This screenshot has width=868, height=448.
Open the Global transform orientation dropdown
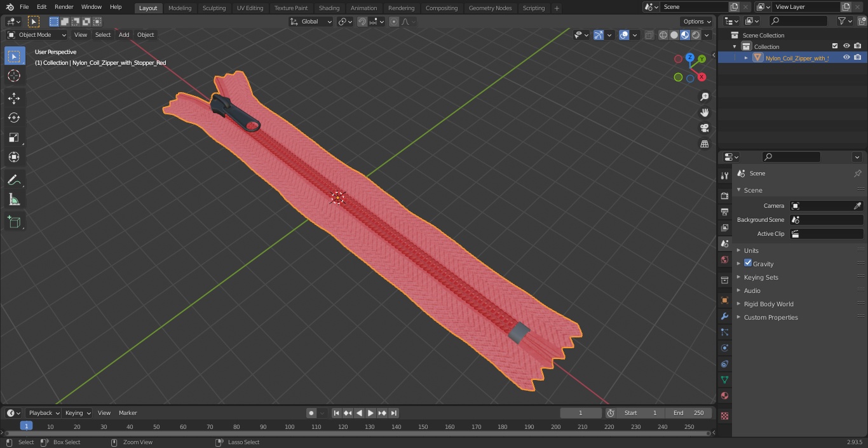pyautogui.click(x=311, y=22)
